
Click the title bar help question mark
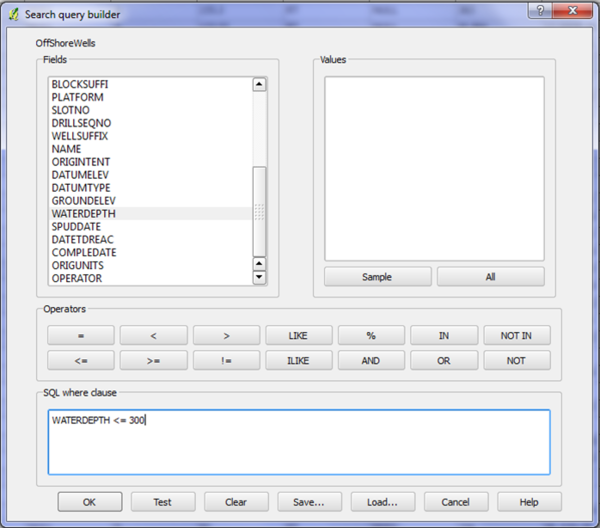tap(540, 9)
